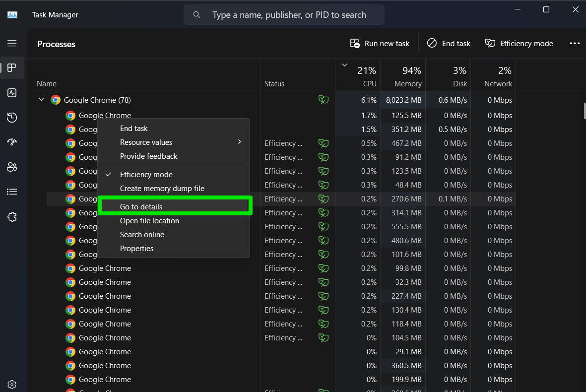Open the Startup apps sidebar icon
The width and height of the screenshot is (586, 392).
click(x=12, y=142)
